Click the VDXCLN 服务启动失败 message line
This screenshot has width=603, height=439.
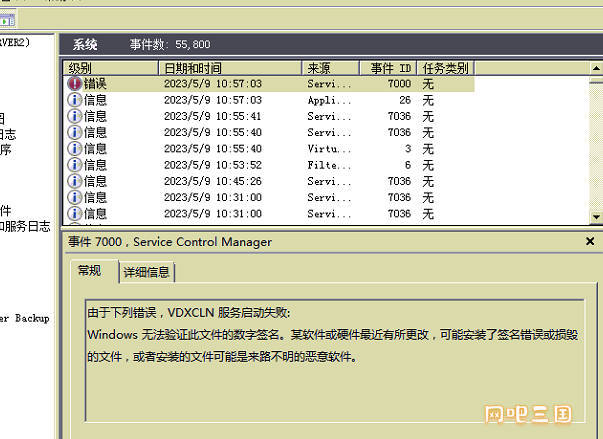(188, 313)
